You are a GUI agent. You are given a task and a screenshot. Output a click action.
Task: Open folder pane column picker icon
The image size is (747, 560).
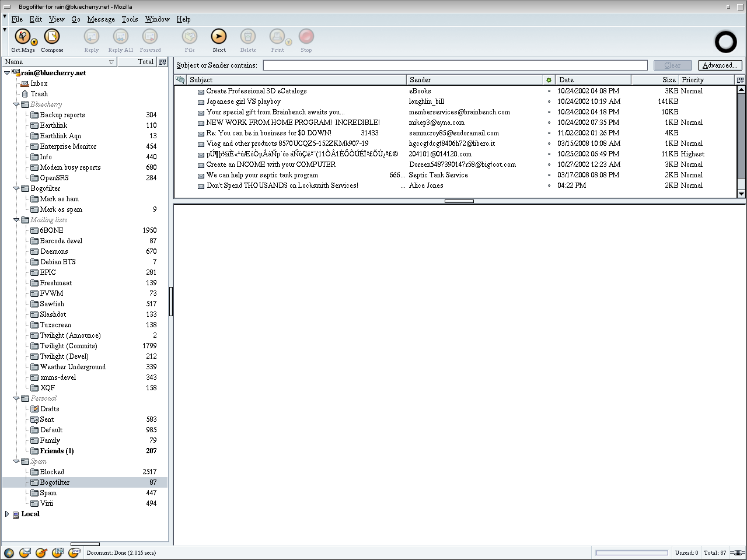(163, 62)
